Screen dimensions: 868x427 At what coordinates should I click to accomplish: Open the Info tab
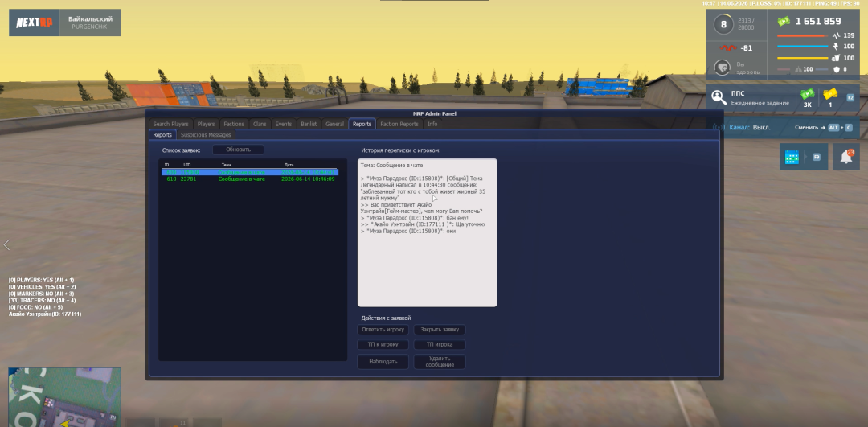[x=432, y=124]
